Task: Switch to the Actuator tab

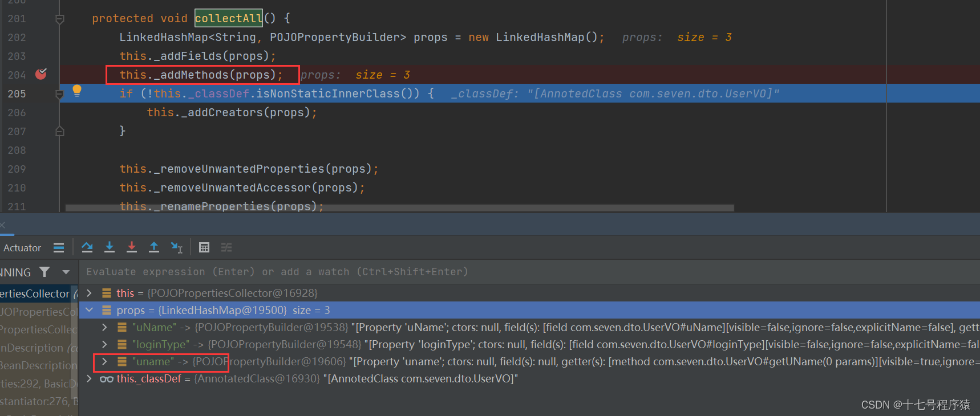Action: (x=22, y=248)
